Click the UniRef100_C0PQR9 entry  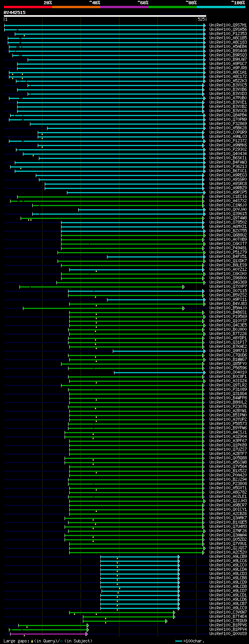point(228,132)
